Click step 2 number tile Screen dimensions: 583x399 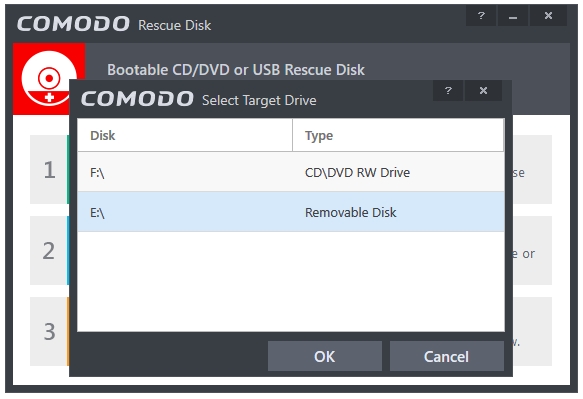[x=49, y=251]
